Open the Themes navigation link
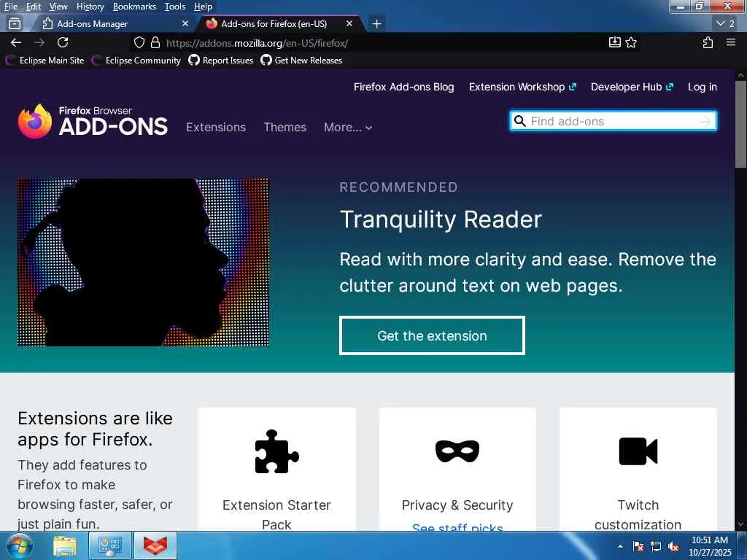 [285, 127]
